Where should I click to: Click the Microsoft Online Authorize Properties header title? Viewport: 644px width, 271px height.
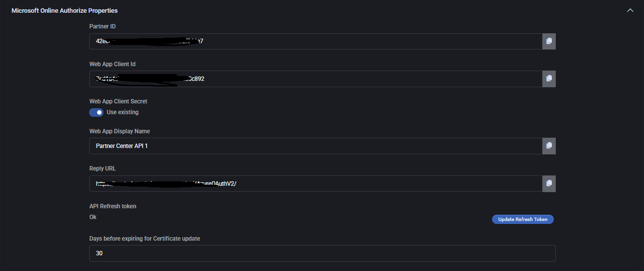64,10
